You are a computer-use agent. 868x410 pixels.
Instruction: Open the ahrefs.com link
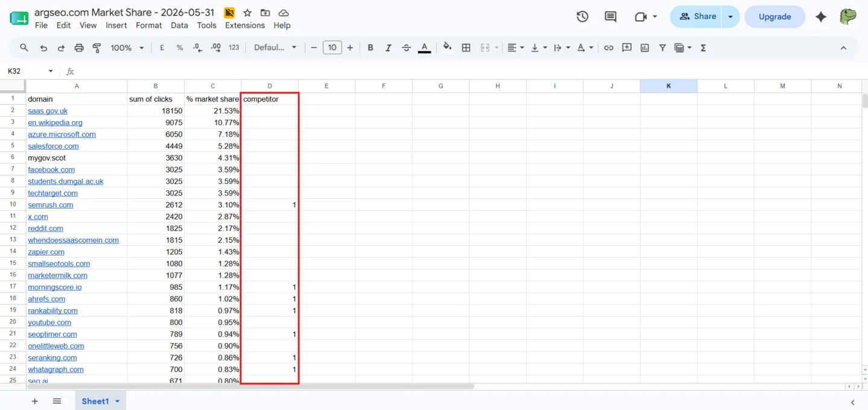point(46,299)
